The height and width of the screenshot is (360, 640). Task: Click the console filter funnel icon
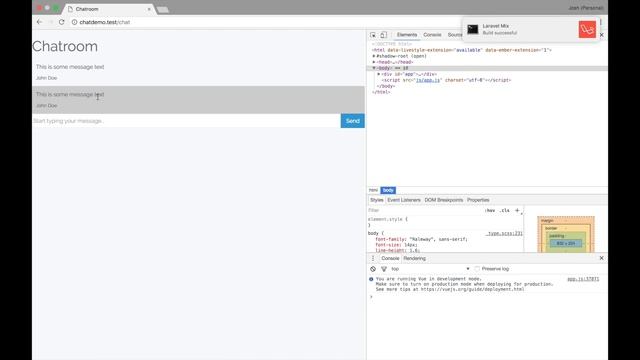click(384, 269)
